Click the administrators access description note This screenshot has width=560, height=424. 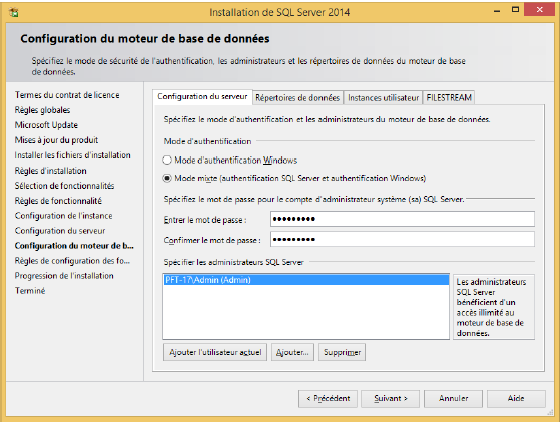click(494, 307)
